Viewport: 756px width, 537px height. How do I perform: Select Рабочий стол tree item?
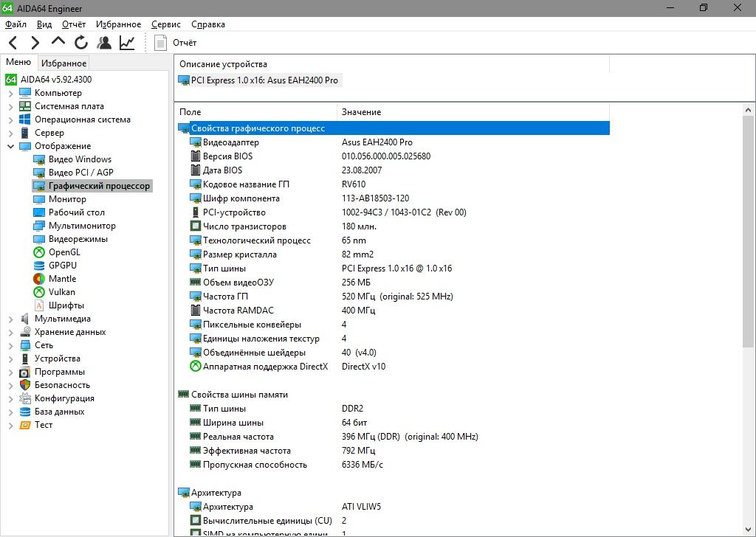(77, 212)
